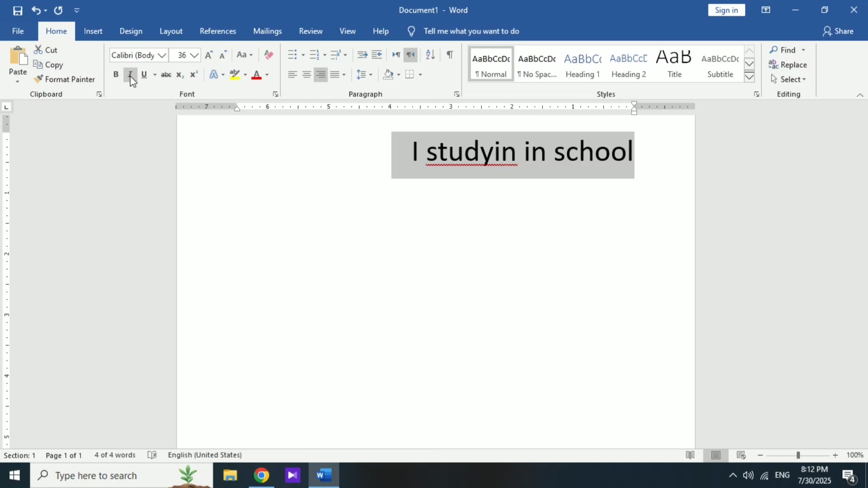Expand the Styles gallery More arrow

(x=749, y=77)
